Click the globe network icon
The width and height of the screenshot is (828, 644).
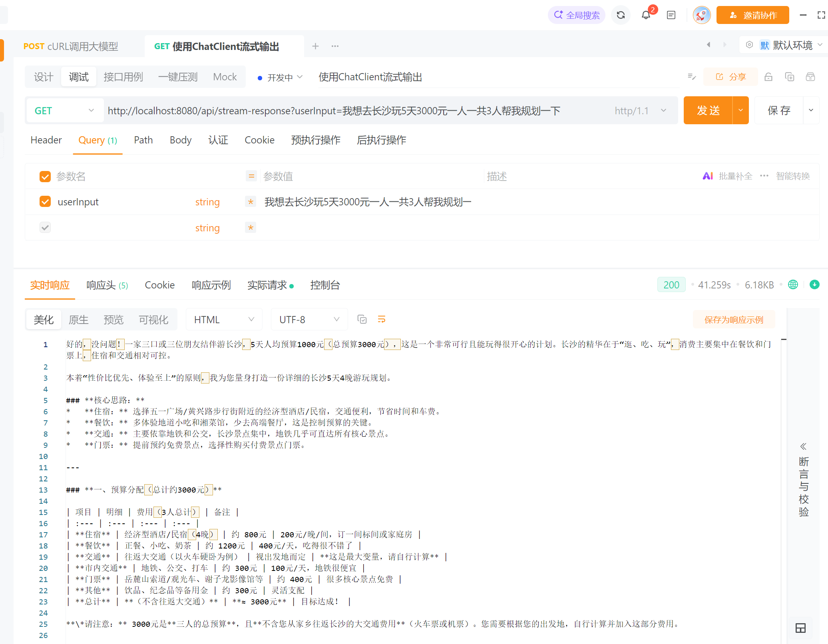(x=793, y=284)
